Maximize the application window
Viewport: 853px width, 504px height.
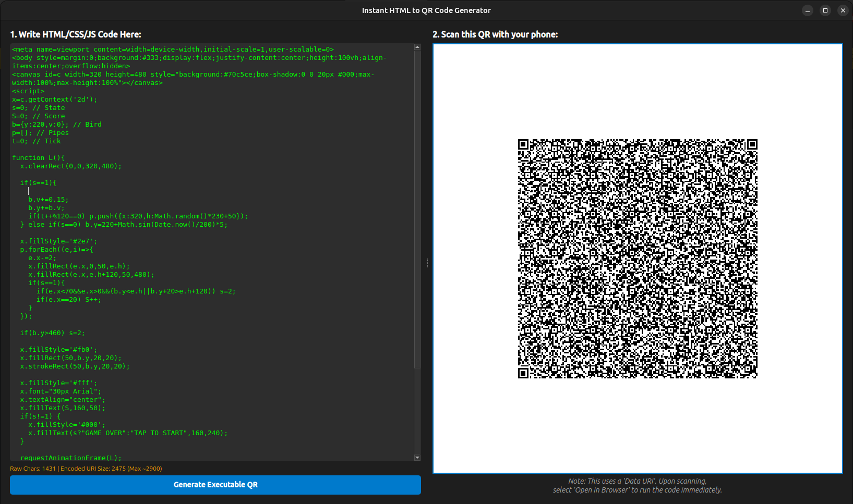825,10
